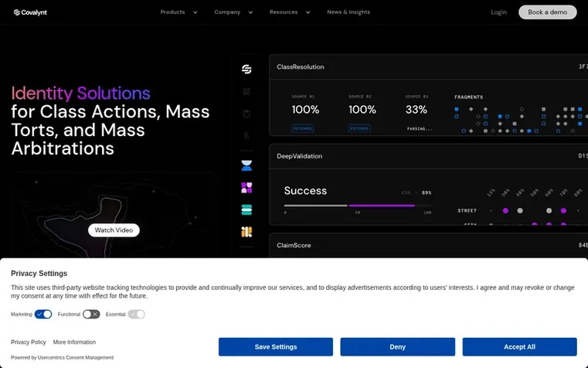This screenshot has height=368, width=588.
Task: Click the DeepValidation panel title
Action: [x=299, y=156]
